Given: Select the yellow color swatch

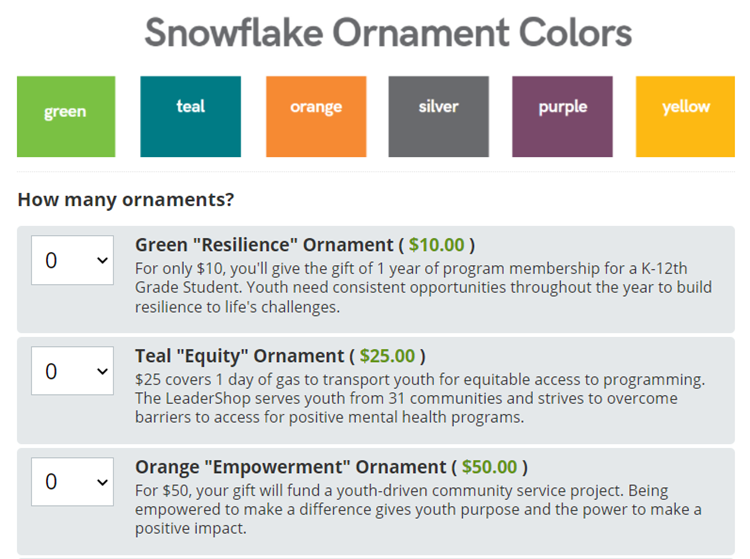Looking at the screenshot, I should click(685, 117).
